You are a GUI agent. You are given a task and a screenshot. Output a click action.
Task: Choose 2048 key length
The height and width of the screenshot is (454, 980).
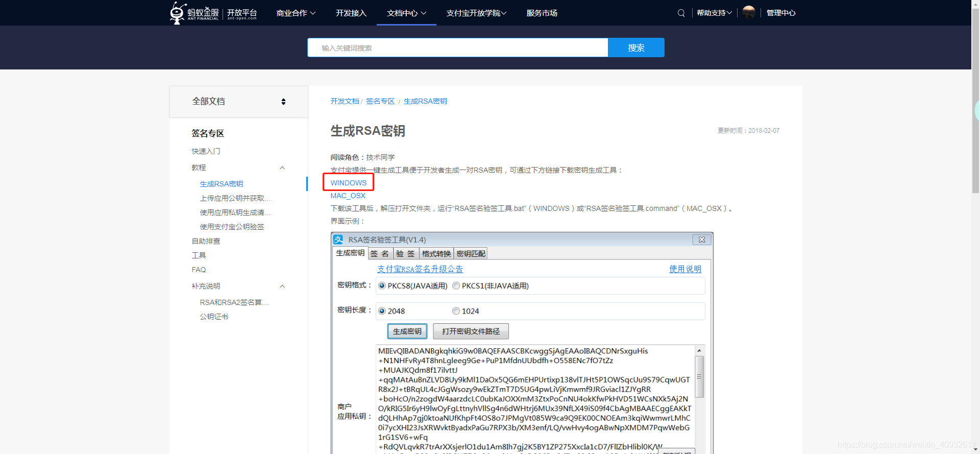point(391,311)
